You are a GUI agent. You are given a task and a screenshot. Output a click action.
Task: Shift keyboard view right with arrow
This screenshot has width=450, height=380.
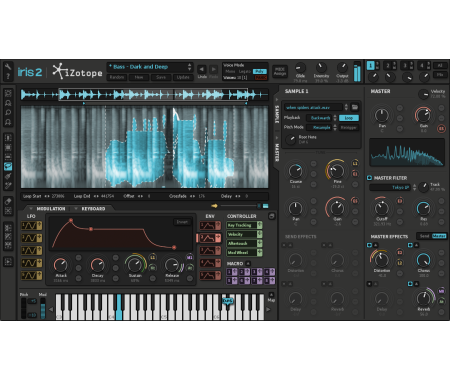tap(268, 309)
